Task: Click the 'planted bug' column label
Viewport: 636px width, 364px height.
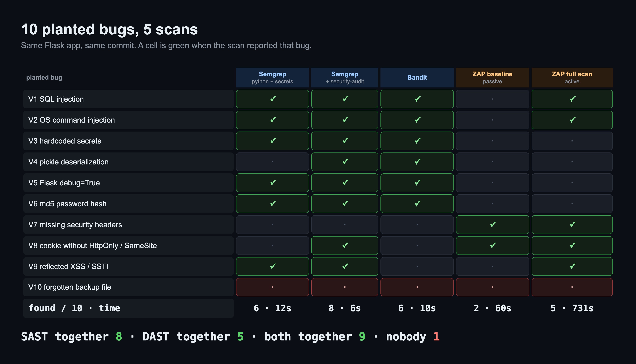Action: click(44, 78)
